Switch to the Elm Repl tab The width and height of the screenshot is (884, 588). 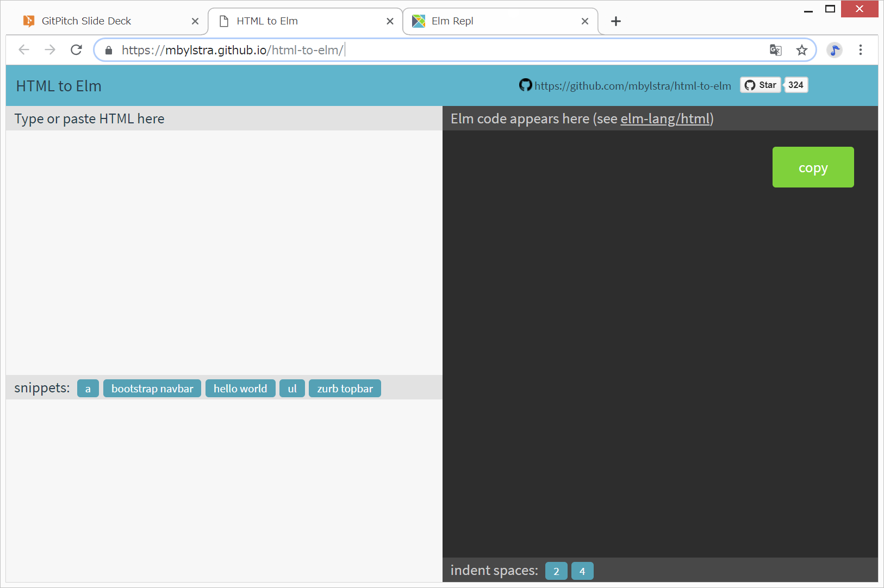[x=452, y=21]
